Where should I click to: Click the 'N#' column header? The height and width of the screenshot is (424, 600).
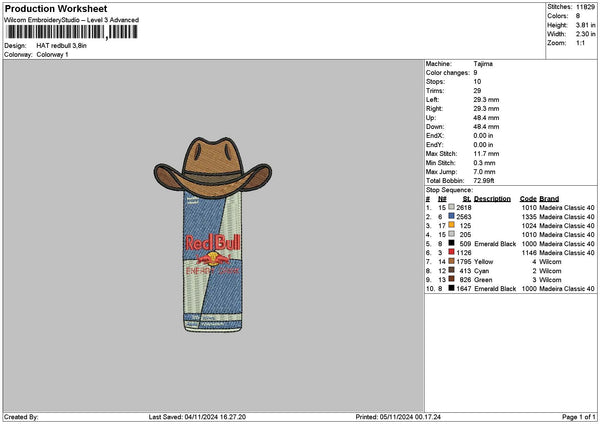(442, 199)
